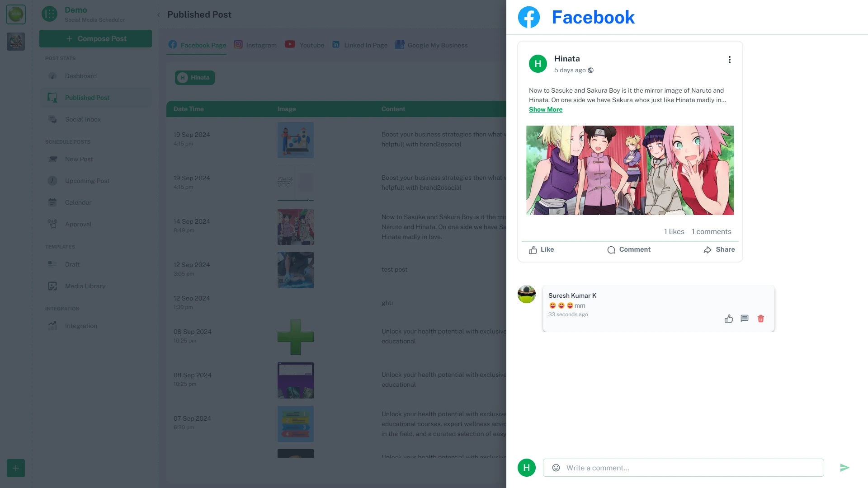The image size is (868, 488).
Task: Click the Instagram logo icon in the tabs
Action: pos(238,44)
